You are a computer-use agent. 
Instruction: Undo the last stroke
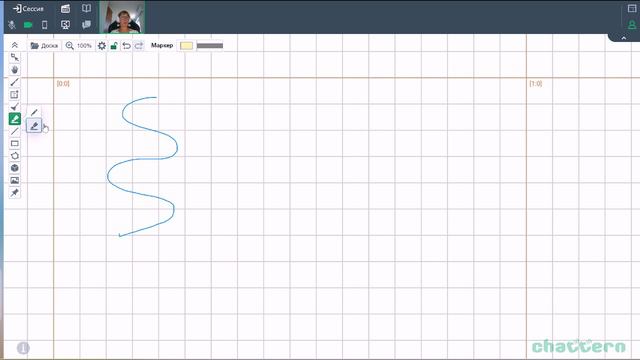pyautogui.click(x=127, y=46)
